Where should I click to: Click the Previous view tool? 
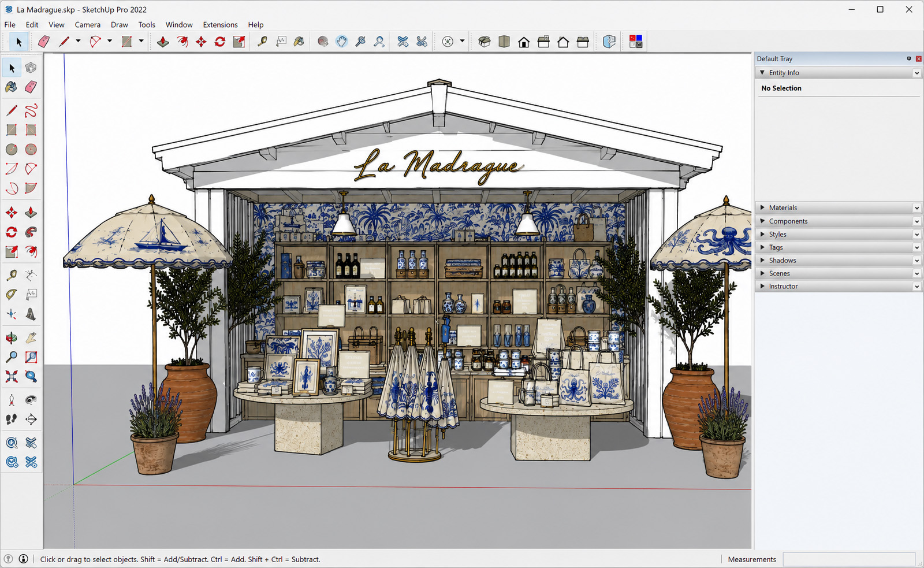tap(31, 377)
